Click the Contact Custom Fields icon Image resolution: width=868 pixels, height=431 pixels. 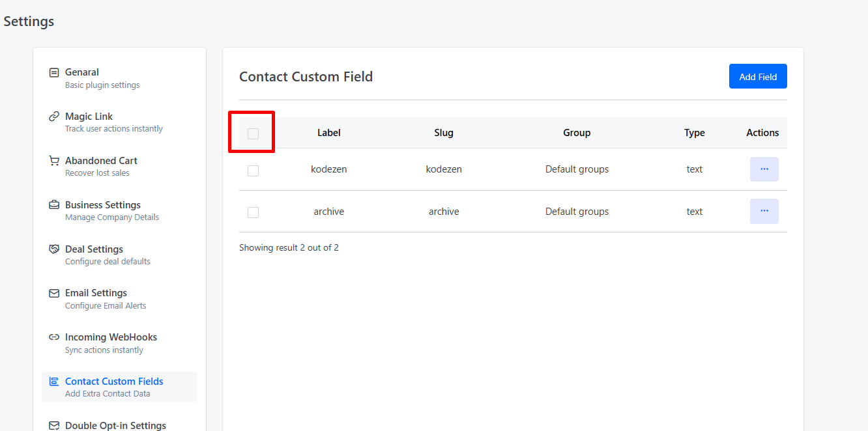tap(54, 382)
